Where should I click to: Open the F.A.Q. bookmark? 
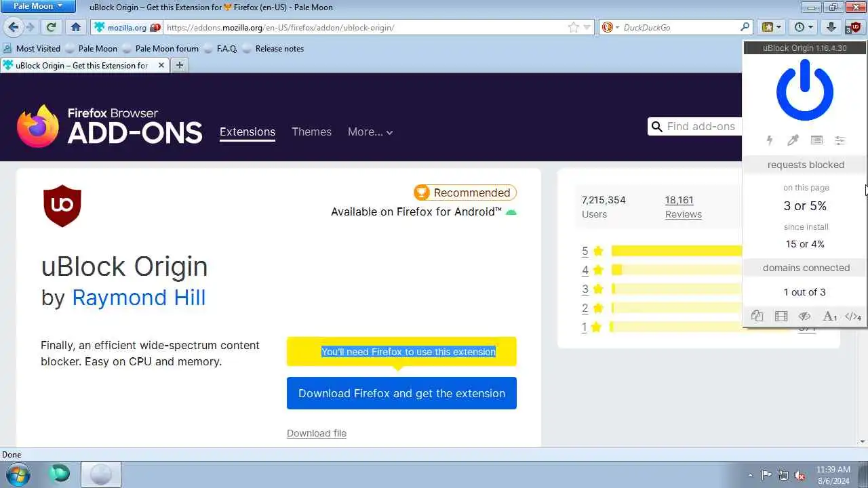pos(220,48)
